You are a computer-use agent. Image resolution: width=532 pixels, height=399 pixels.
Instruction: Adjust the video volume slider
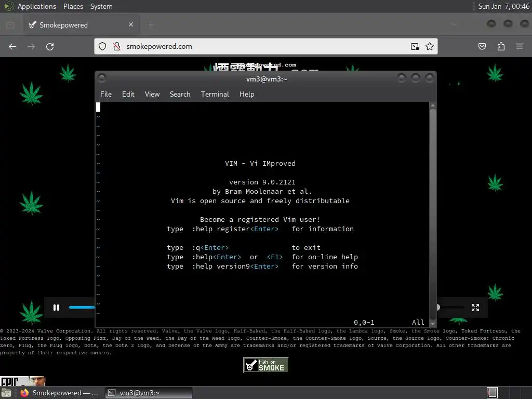pos(450,308)
